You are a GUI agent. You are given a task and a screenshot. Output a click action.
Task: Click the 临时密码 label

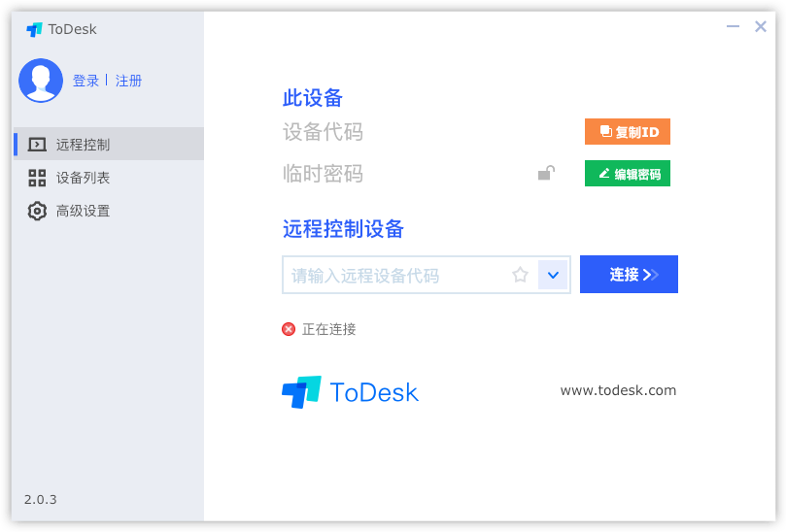click(x=323, y=174)
